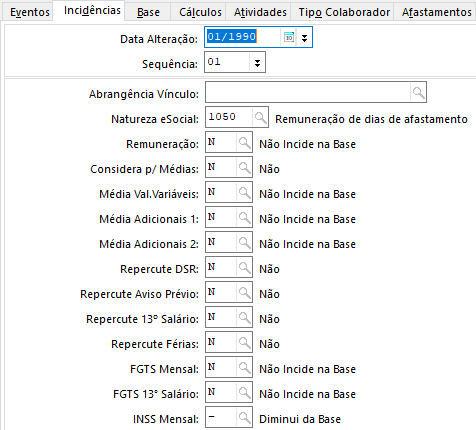Click 'Remuneração de dias de afastamento' description
476x430 pixels.
(371, 119)
